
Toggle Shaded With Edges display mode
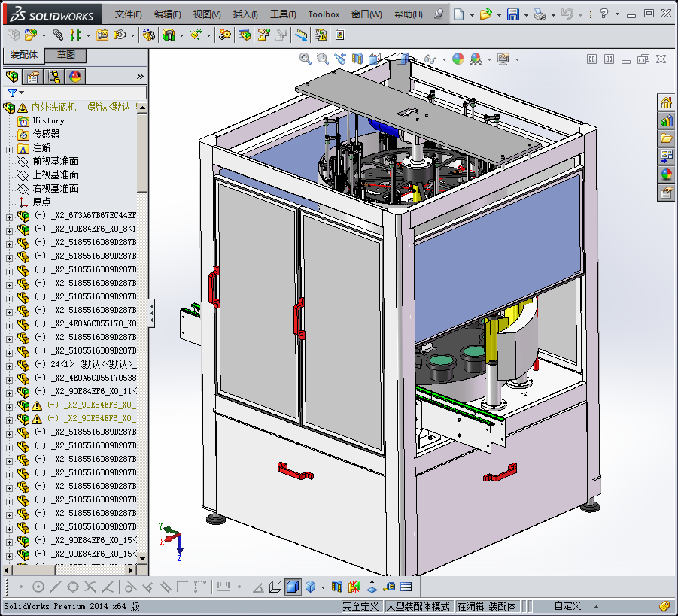point(293,587)
